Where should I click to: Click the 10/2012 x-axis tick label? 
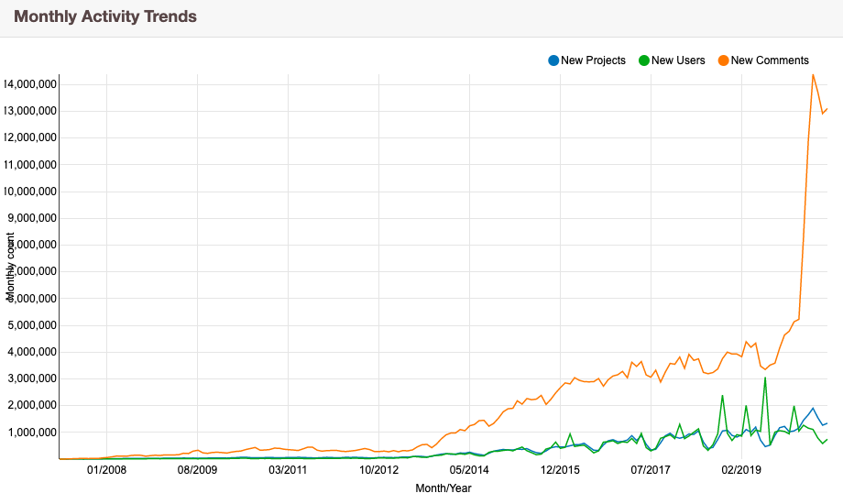pos(378,471)
